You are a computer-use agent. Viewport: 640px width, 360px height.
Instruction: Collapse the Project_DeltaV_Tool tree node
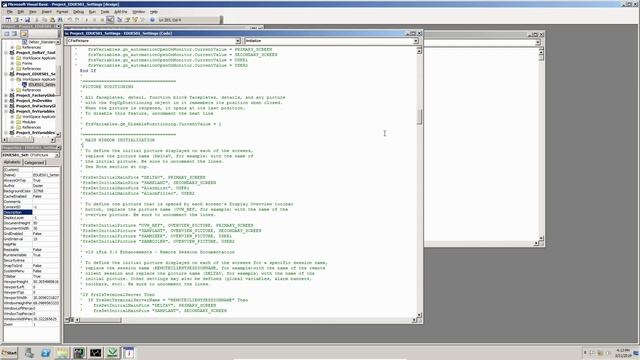(x=6, y=53)
